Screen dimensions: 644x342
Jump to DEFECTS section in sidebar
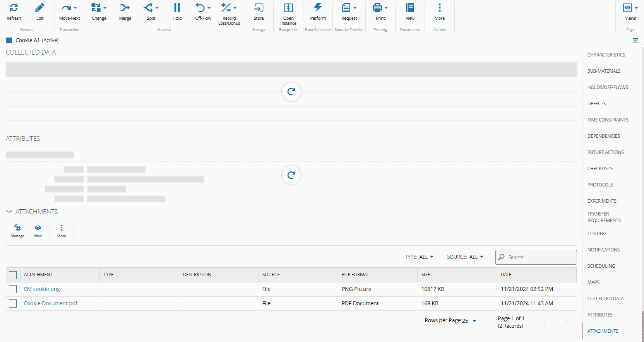tap(596, 104)
